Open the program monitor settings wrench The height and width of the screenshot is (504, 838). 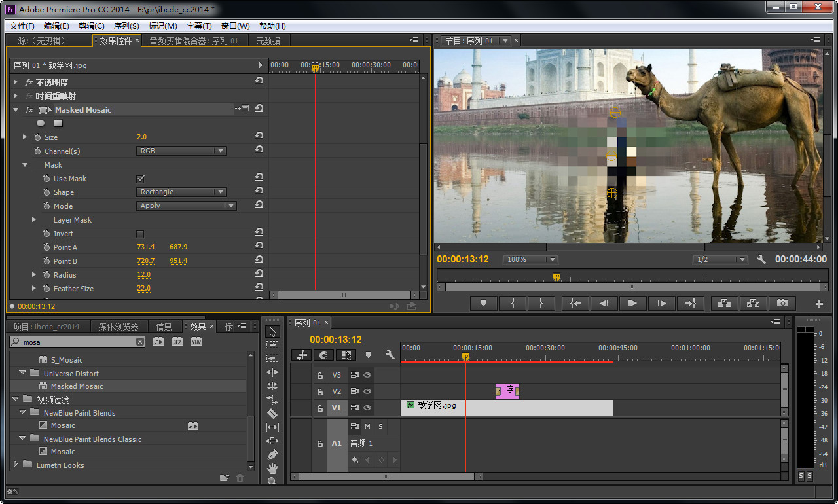pos(761,259)
